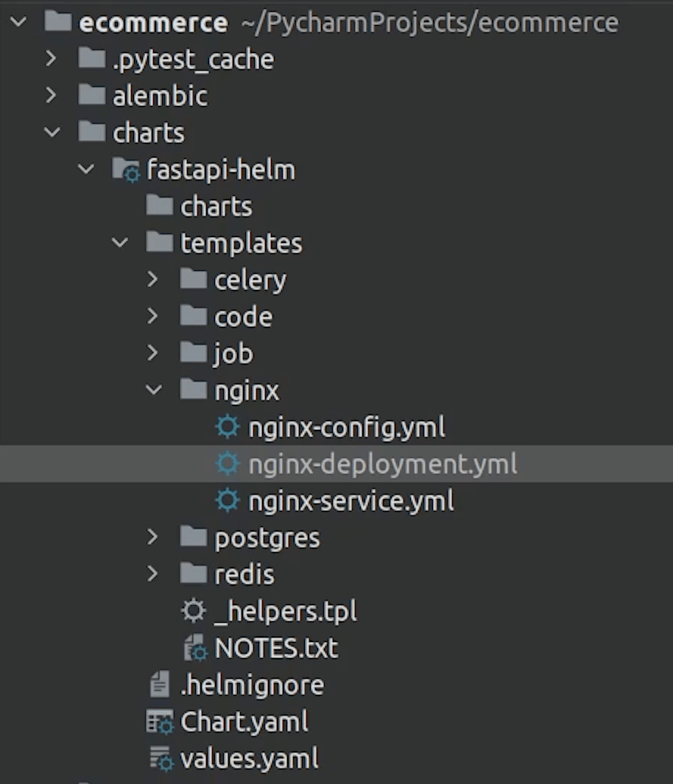Click the _helpers.tpl gear icon
This screenshot has width=673, height=784.
coord(194,611)
